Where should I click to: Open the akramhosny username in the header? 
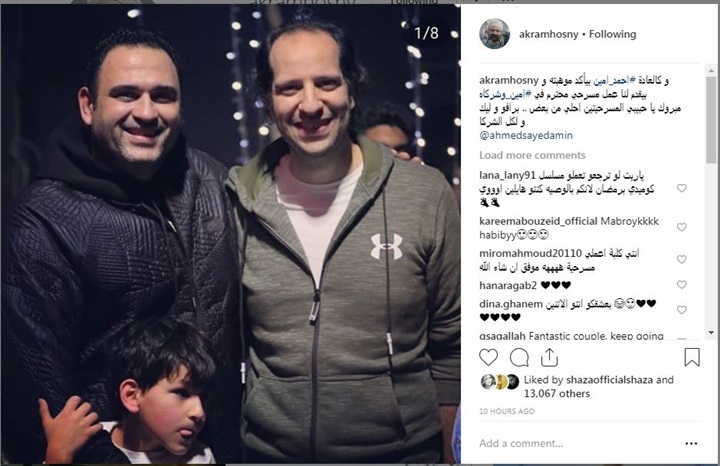tap(548, 34)
